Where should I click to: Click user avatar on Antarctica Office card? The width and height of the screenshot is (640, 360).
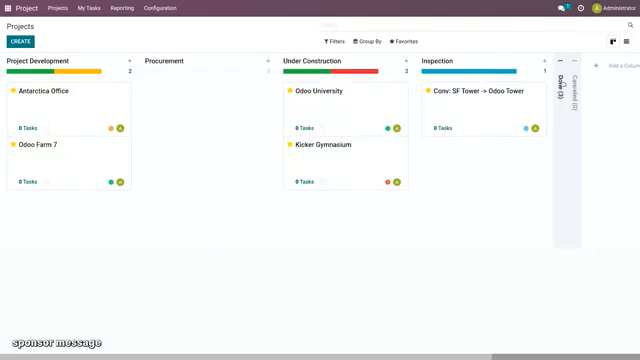pos(120,128)
